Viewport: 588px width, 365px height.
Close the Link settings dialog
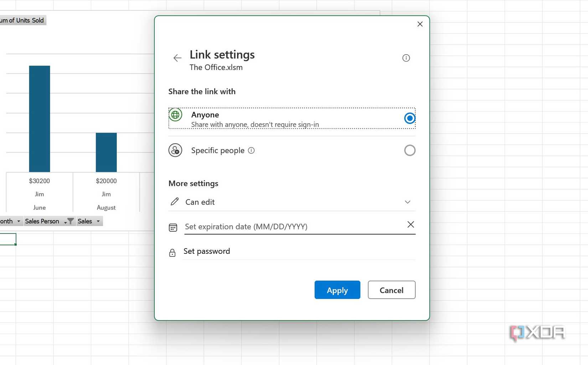click(420, 24)
